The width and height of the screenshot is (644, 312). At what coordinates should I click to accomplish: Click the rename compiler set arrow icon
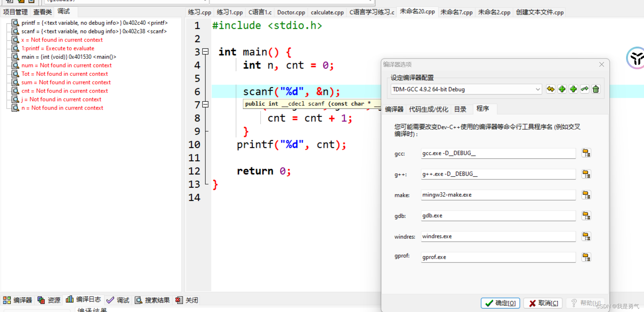click(x=585, y=89)
